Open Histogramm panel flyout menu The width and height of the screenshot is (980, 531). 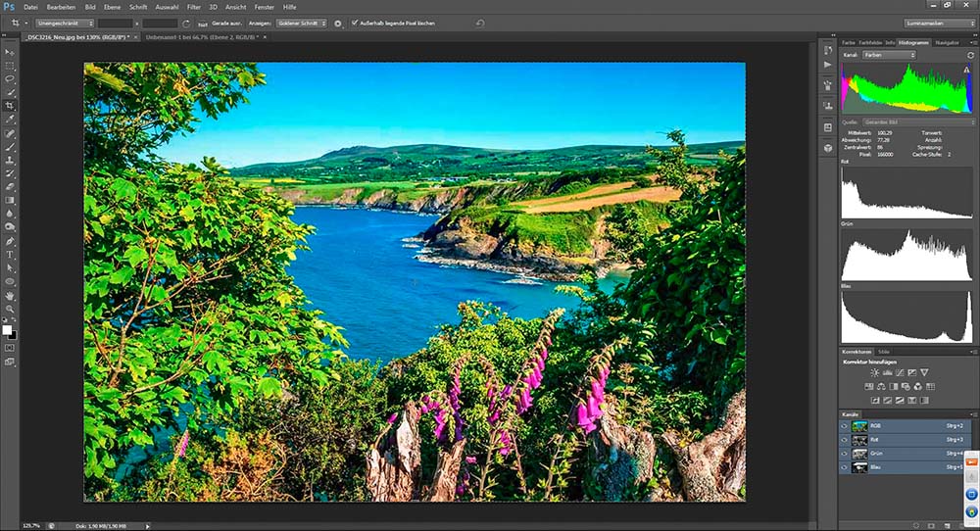(x=972, y=42)
